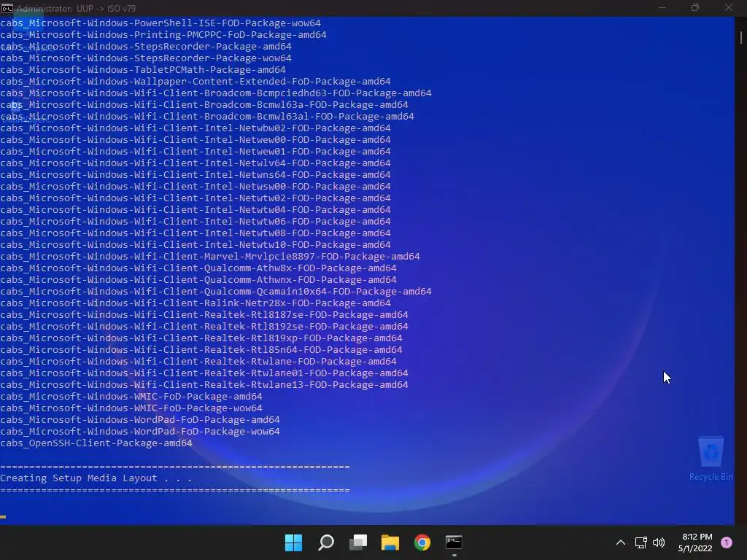Image resolution: width=747 pixels, height=560 pixels.
Task: Click the Marvel-Mrvlpcie8897 package line
Action: (x=210, y=257)
